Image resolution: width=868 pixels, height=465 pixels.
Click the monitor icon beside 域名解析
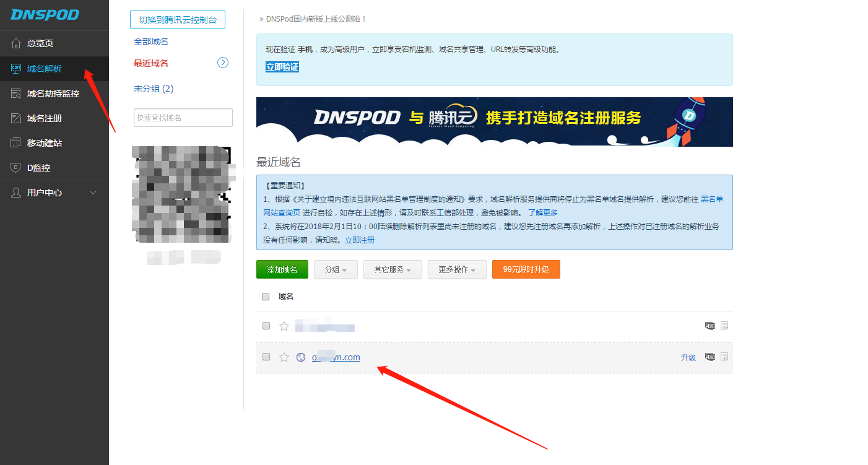coord(16,69)
